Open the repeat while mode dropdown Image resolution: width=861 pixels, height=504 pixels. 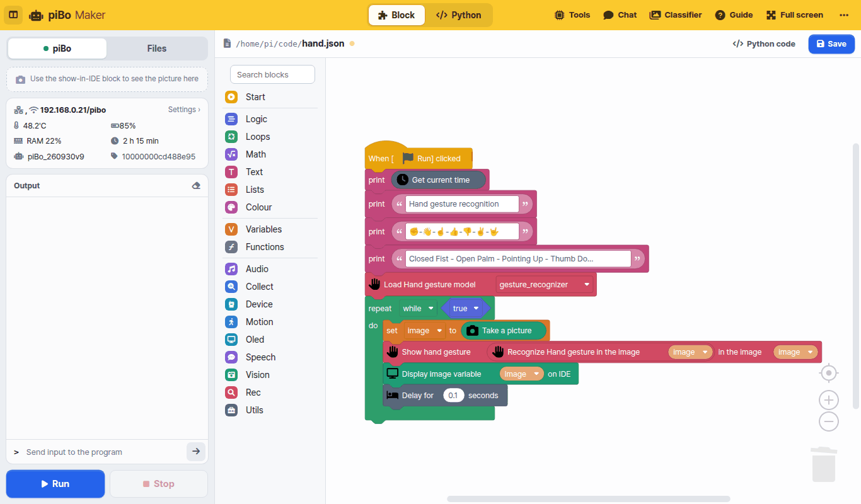419,309
